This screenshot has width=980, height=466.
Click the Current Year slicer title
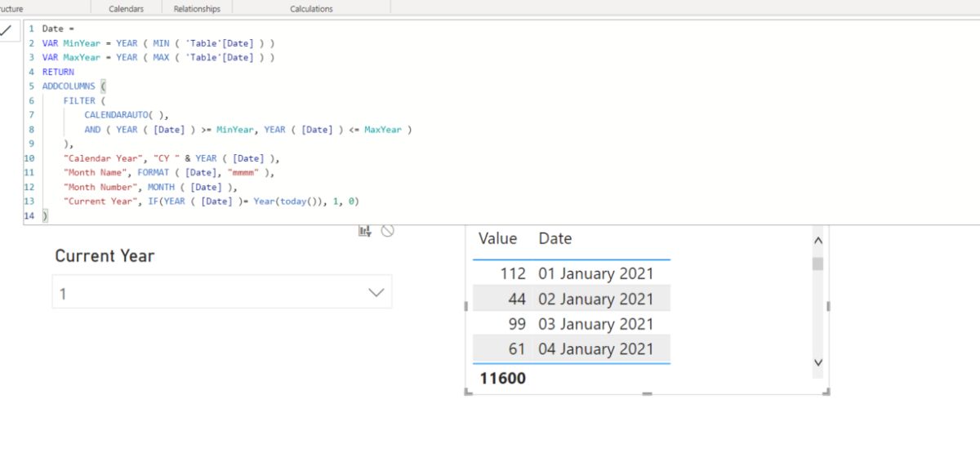(105, 255)
